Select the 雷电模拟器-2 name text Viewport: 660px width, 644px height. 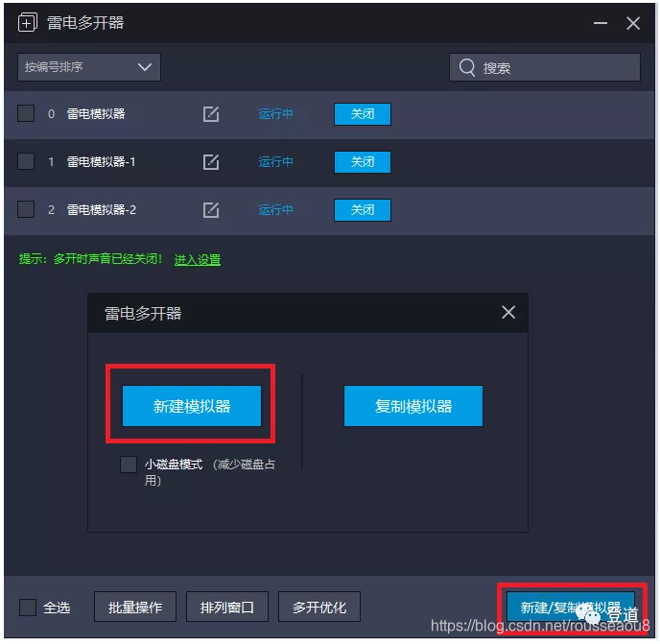pos(102,210)
